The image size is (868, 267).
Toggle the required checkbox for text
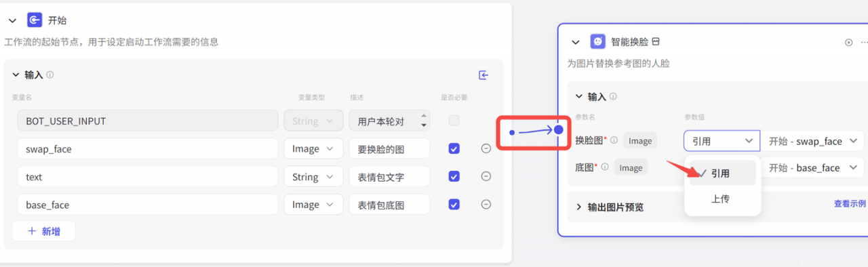point(454,176)
